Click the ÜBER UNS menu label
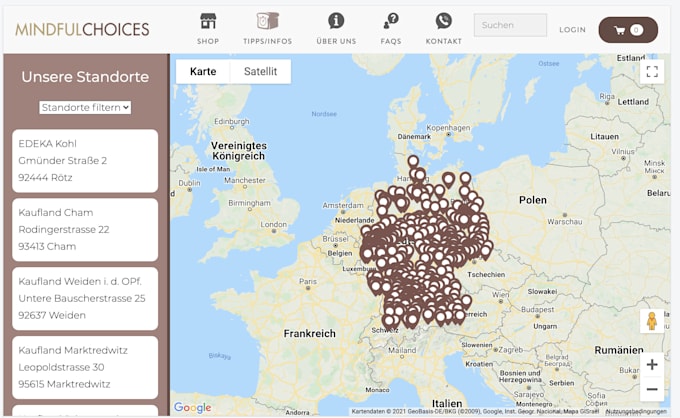Image resolution: width=680 pixels, height=418 pixels. coord(336,41)
